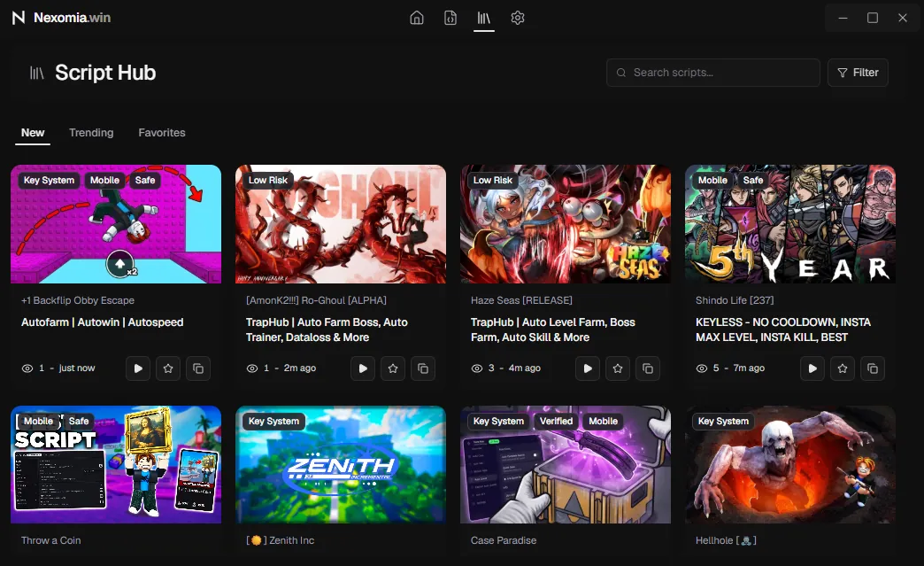Click the Script Hub heading
Image resolution: width=924 pixels, height=566 pixels.
click(x=105, y=73)
